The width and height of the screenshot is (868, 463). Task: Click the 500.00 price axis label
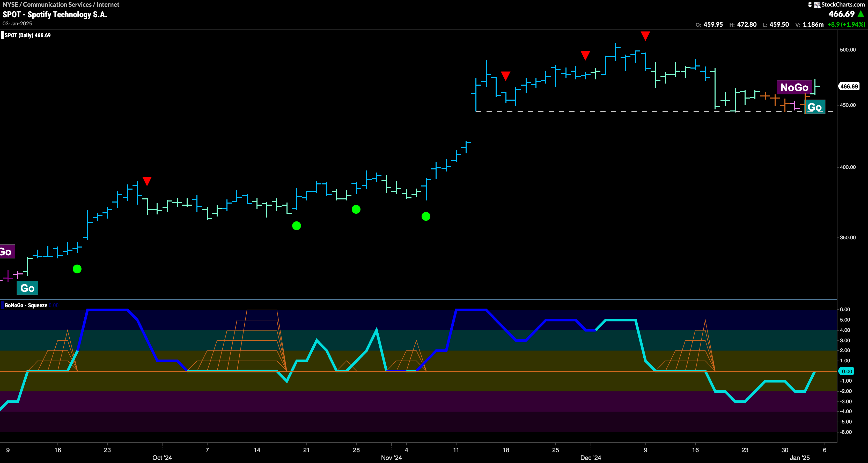pos(848,50)
